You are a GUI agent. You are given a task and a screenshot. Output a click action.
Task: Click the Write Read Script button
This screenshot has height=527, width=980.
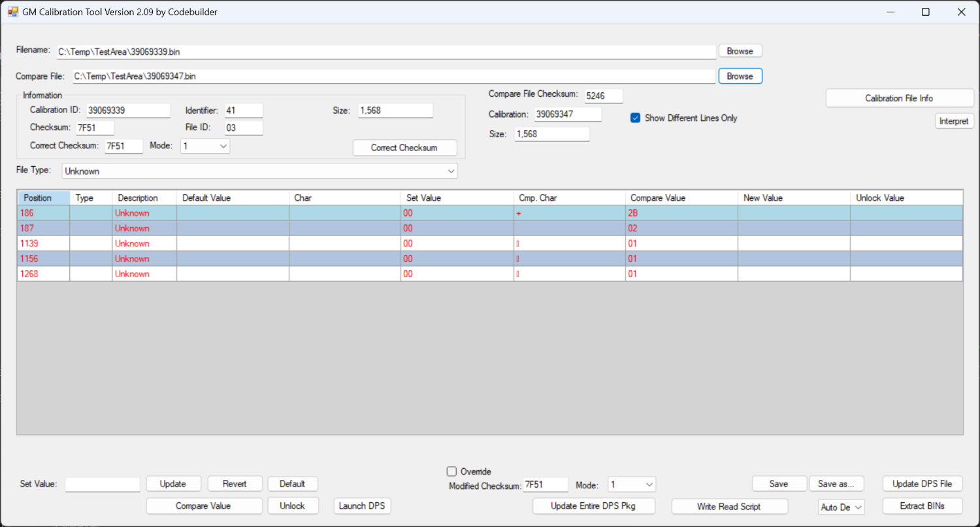[x=729, y=507]
